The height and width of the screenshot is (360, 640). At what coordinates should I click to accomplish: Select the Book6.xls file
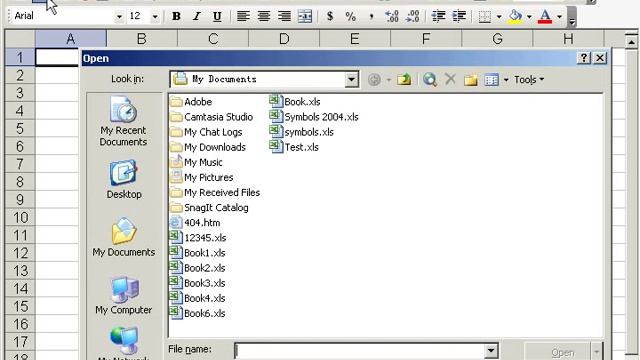pyautogui.click(x=198, y=313)
